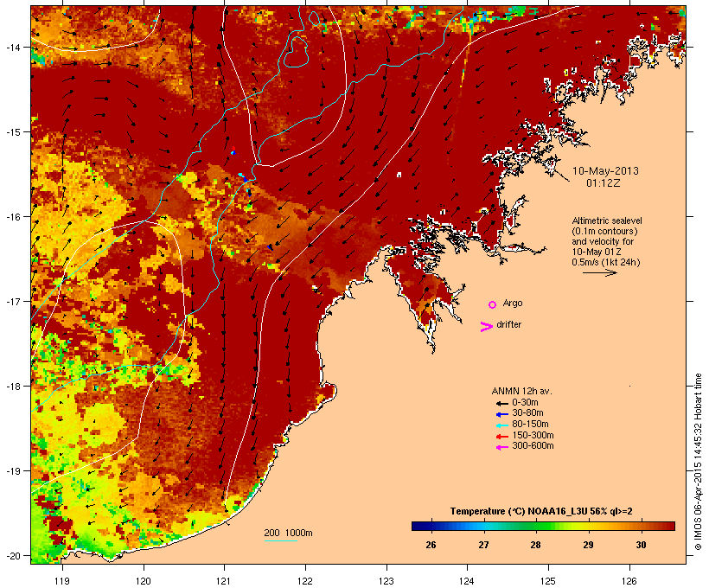Click the blue 30-80m legend arrow
Screen dimensions: 709x588
click(501, 414)
